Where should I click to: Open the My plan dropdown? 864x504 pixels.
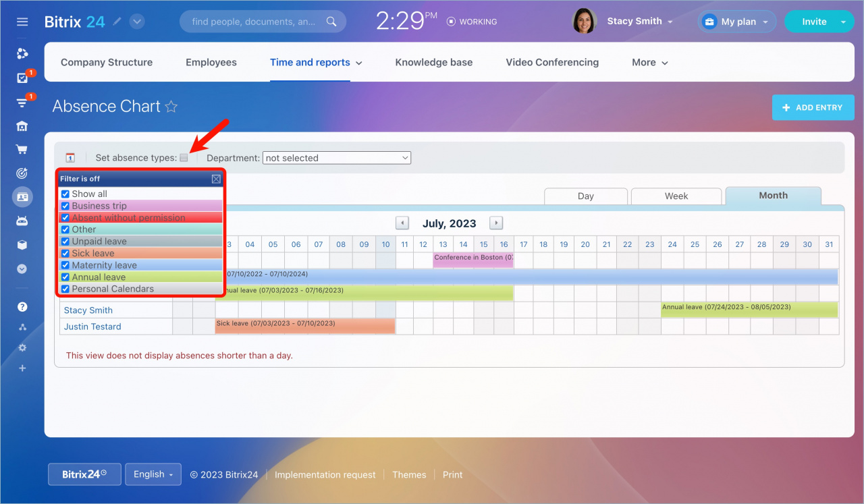tap(737, 22)
